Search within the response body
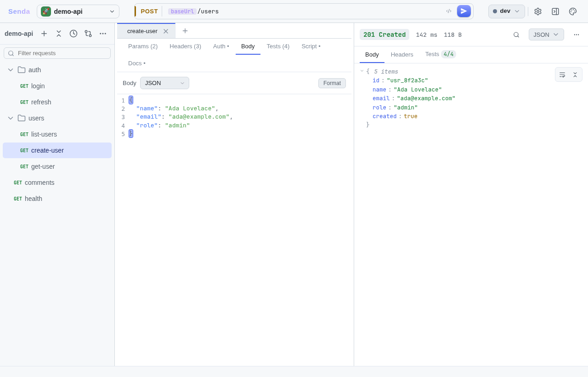This screenshot has height=377, width=588. 516,34
